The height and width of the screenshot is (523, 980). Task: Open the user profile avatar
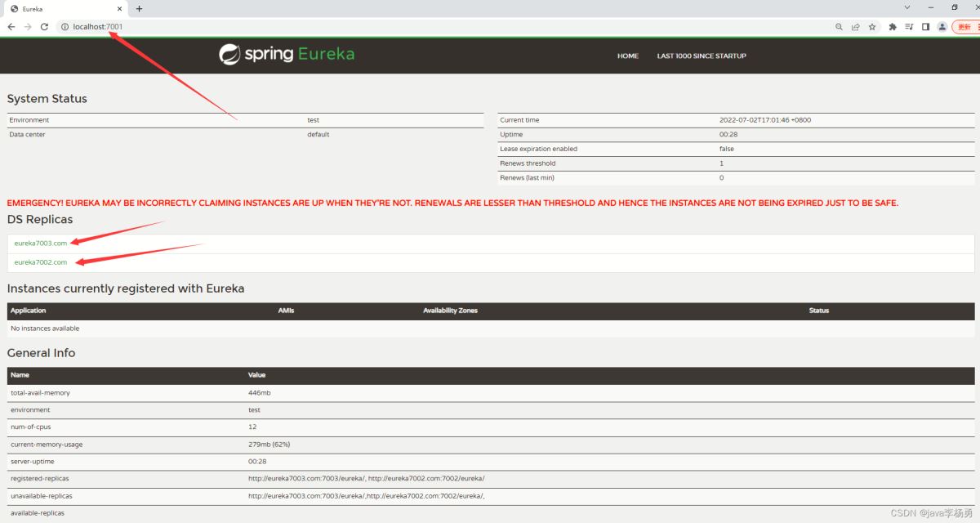coord(942,27)
